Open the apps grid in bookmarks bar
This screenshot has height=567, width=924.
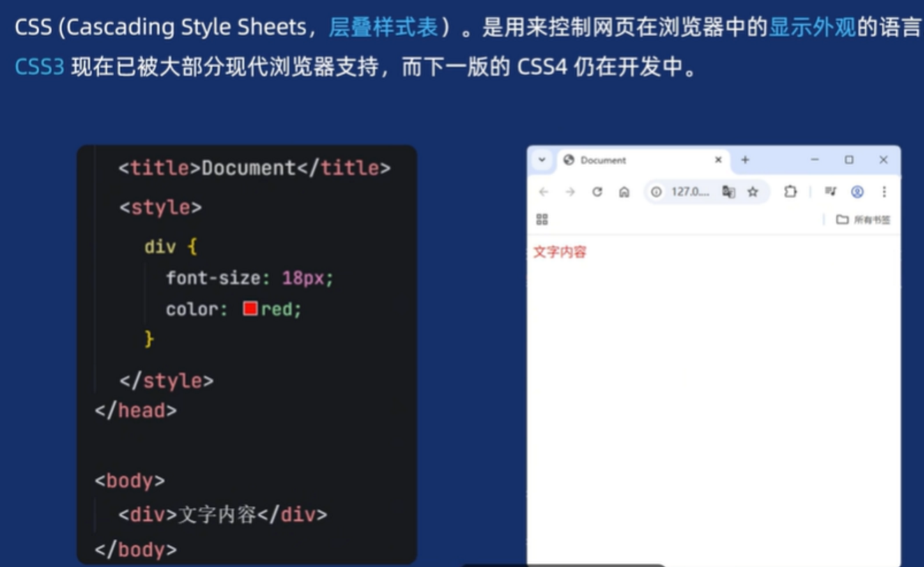click(542, 219)
